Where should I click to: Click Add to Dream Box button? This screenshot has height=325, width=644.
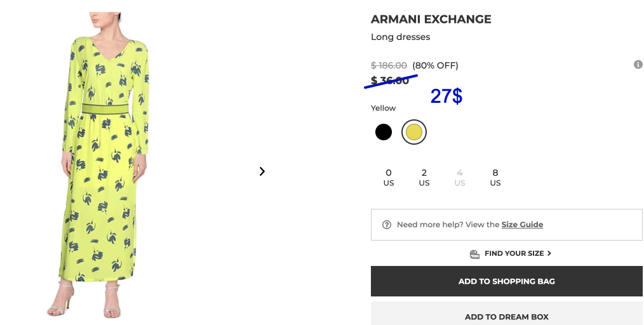pos(506,315)
